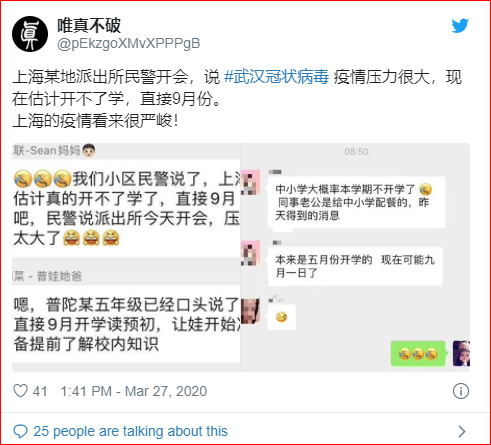Image resolution: width=491 pixels, height=445 pixels.
Task: Click message bubble about 五月份开学
Action: pos(355,266)
